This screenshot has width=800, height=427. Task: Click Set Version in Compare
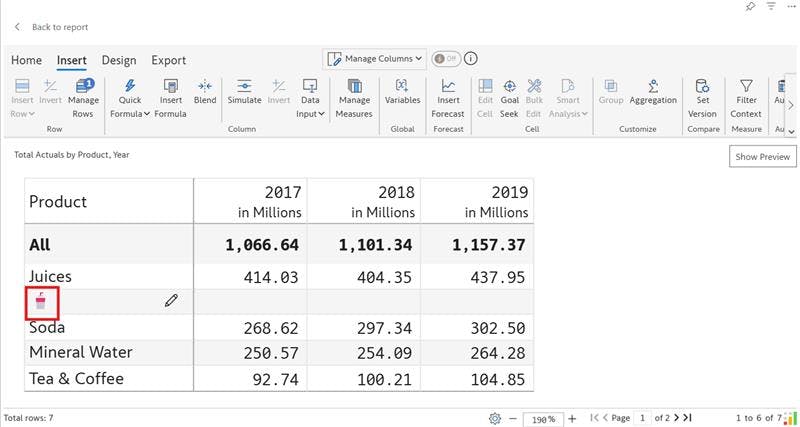703,99
